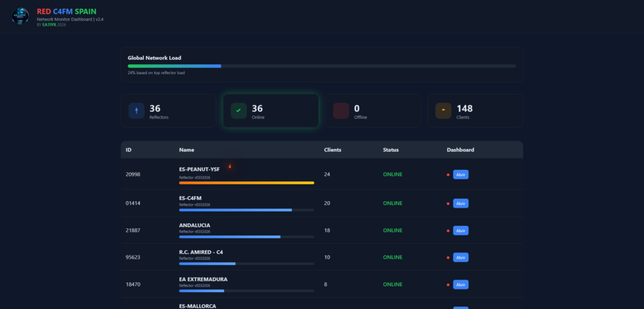This screenshot has height=309, width=644.
Task: Select the Status column header
Action: (391, 150)
